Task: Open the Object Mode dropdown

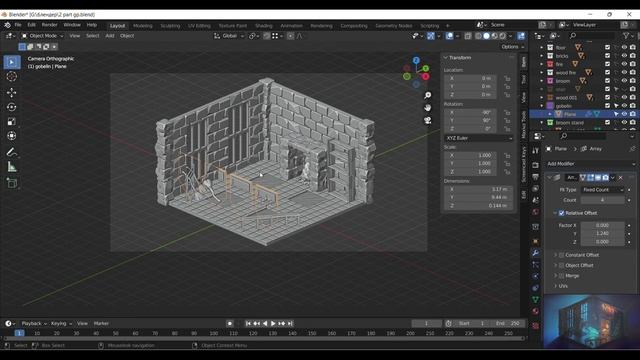Action: (x=43, y=36)
